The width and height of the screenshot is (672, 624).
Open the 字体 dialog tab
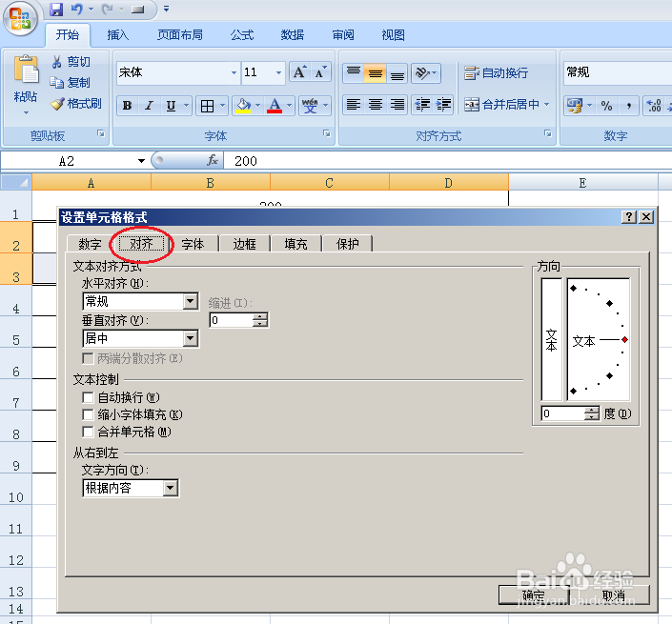tap(193, 244)
